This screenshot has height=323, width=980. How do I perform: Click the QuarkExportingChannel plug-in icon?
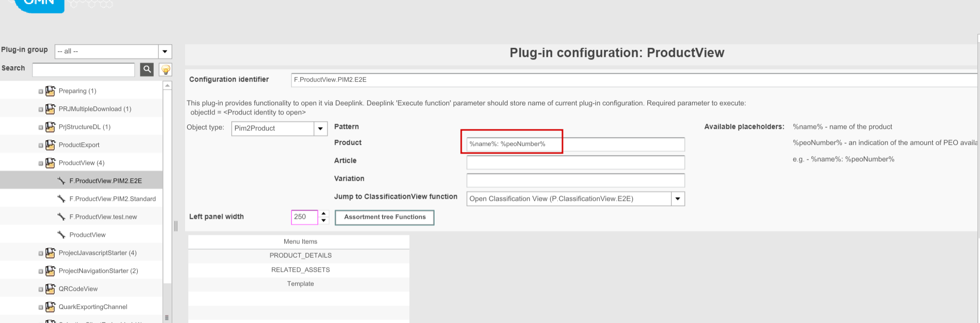point(50,307)
